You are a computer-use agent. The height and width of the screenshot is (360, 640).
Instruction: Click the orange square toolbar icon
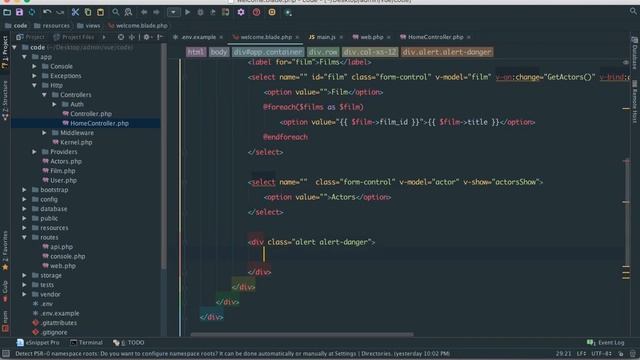point(272,12)
